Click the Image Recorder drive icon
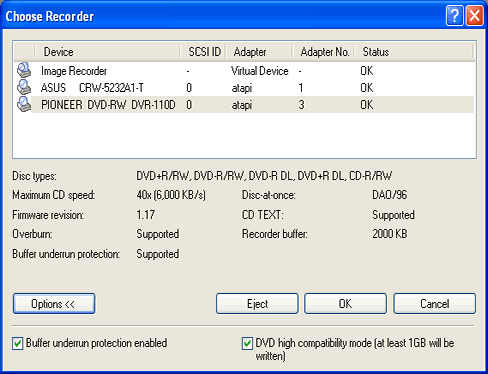The image size is (488, 374). point(24,71)
